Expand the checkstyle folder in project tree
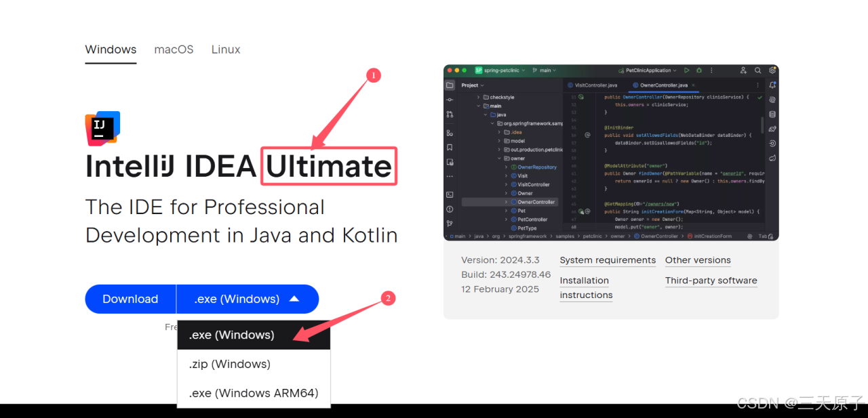Image resolution: width=868 pixels, height=418 pixels. coord(478,98)
